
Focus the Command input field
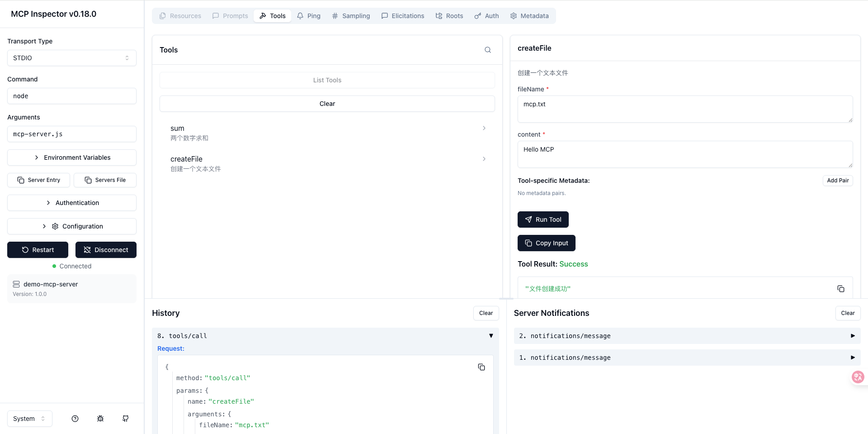[x=72, y=96]
